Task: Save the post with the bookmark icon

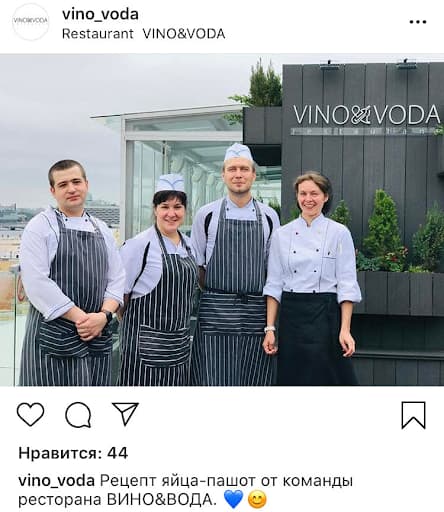Action: click(x=413, y=415)
